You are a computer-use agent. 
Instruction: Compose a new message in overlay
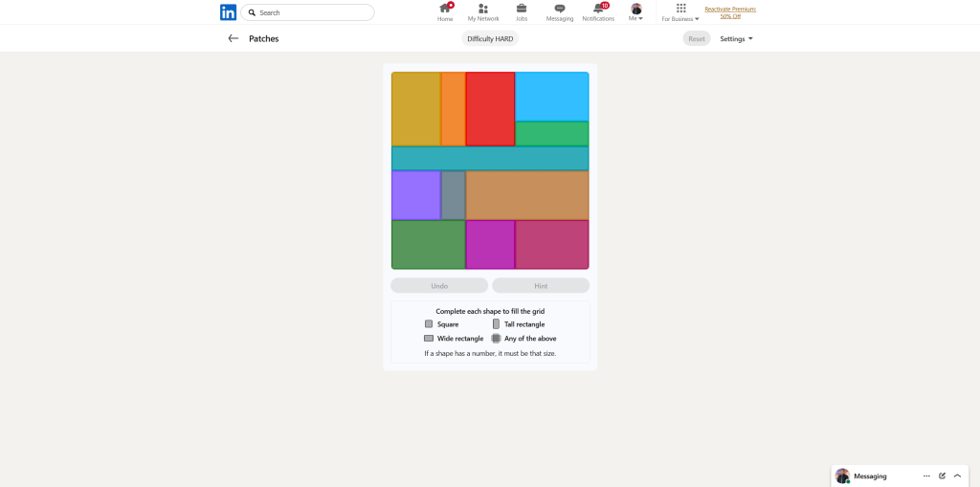pos(942,476)
